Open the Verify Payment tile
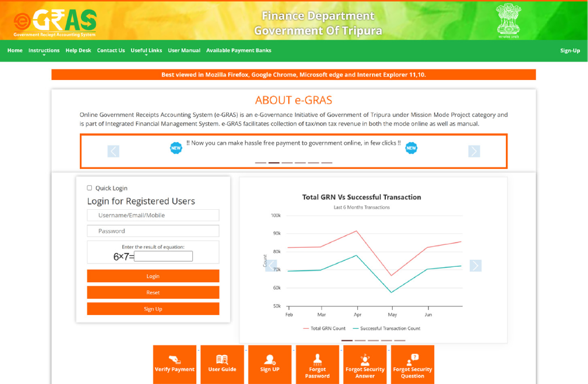Image resolution: width=588 pixels, height=384 pixels. pyautogui.click(x=175, y=364)
